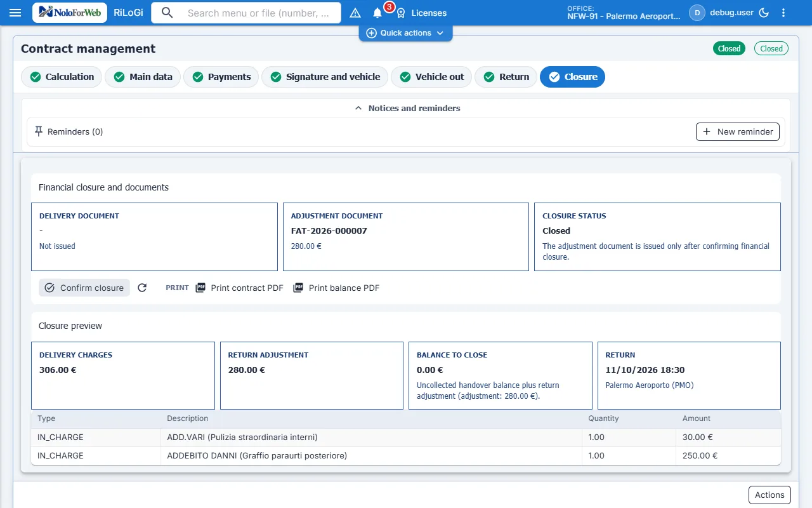Viewport: 812px width, 508px height.
Task: Click the New reminder button
Action: (738, 131)
